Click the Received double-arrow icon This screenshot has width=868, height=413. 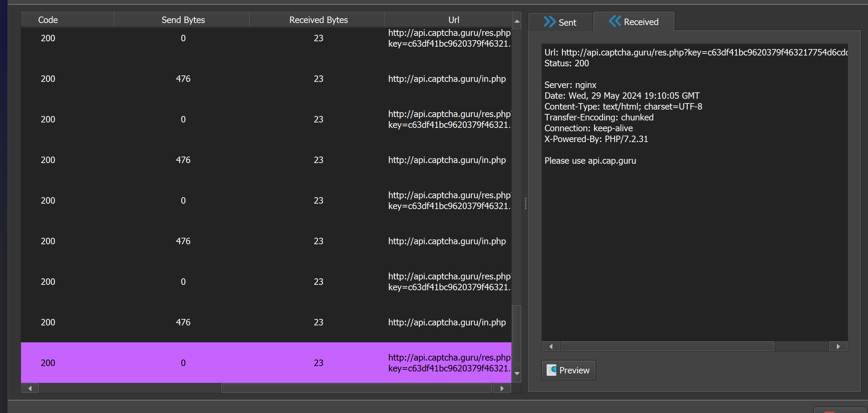615,21
